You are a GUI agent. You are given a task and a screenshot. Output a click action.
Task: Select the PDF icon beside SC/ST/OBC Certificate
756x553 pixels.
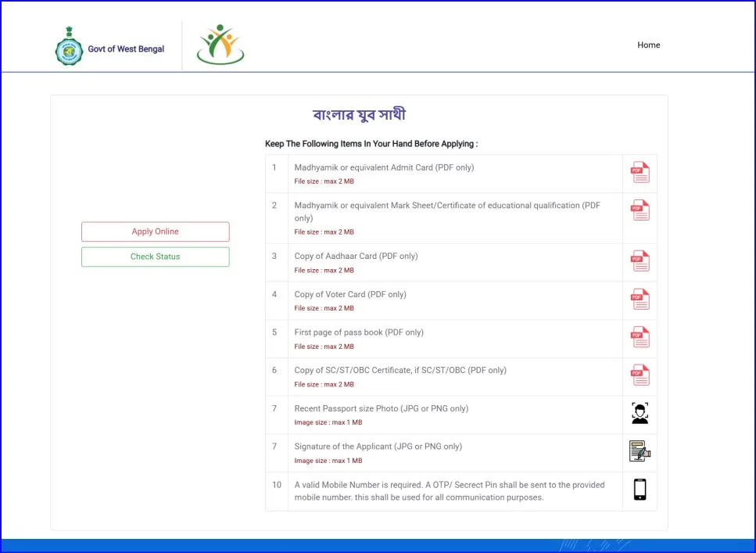(x=640, y=375)
